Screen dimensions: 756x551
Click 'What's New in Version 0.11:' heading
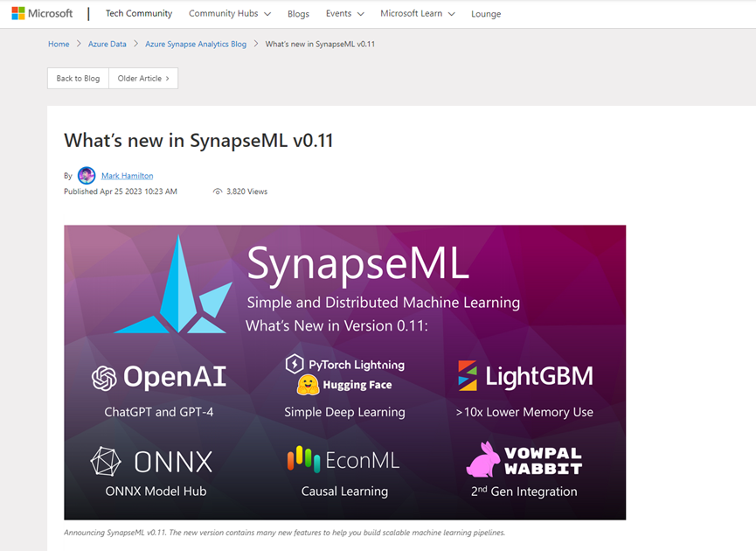pos(337,325)
